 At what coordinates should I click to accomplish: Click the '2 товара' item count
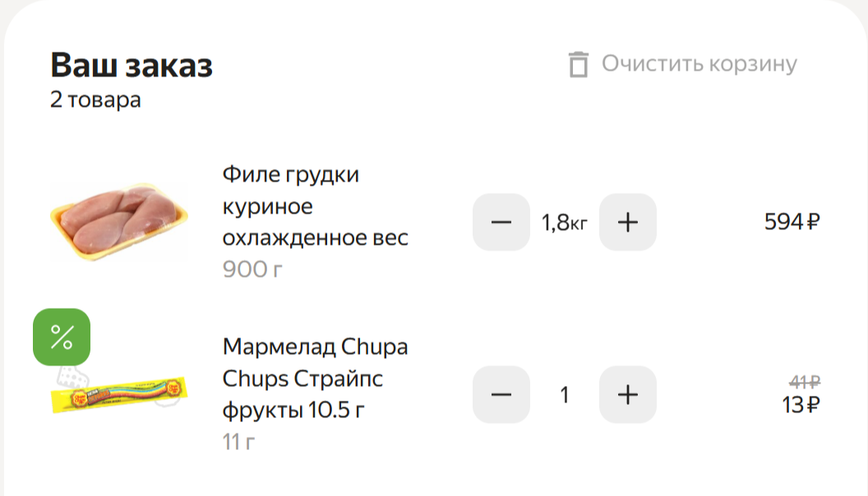point(95,100)
